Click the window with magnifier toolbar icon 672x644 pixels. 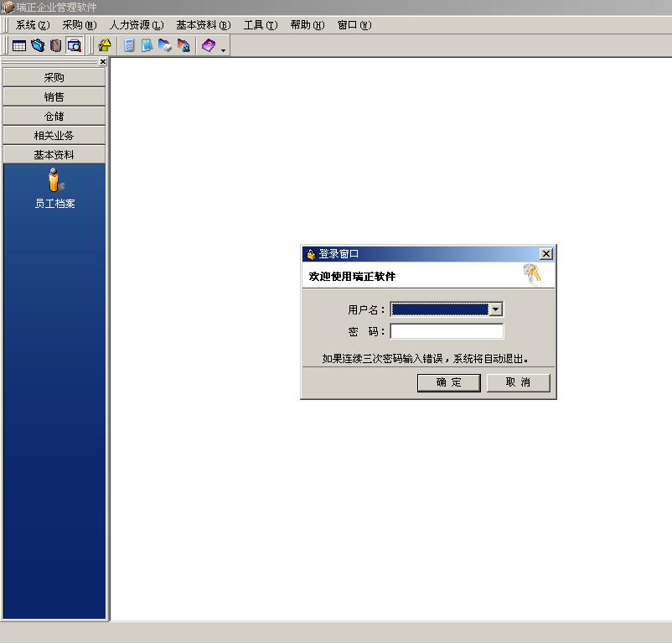(x=74, y=45)
